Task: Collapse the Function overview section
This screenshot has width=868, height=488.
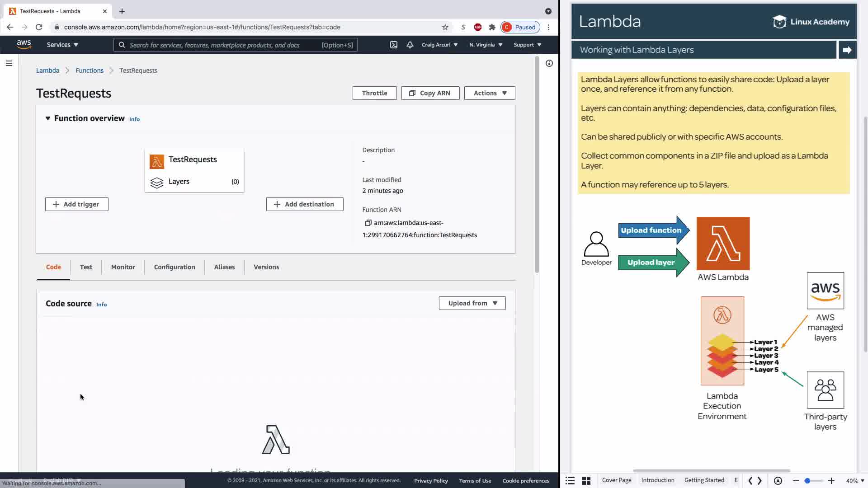Action: point(47,118)
